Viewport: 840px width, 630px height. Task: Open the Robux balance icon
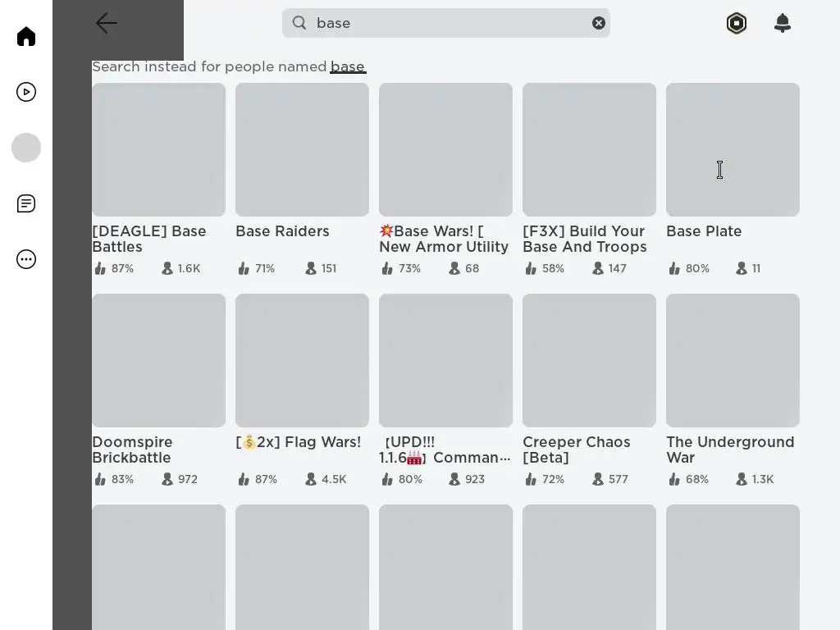pyautogui.click(x=737, y=23)
